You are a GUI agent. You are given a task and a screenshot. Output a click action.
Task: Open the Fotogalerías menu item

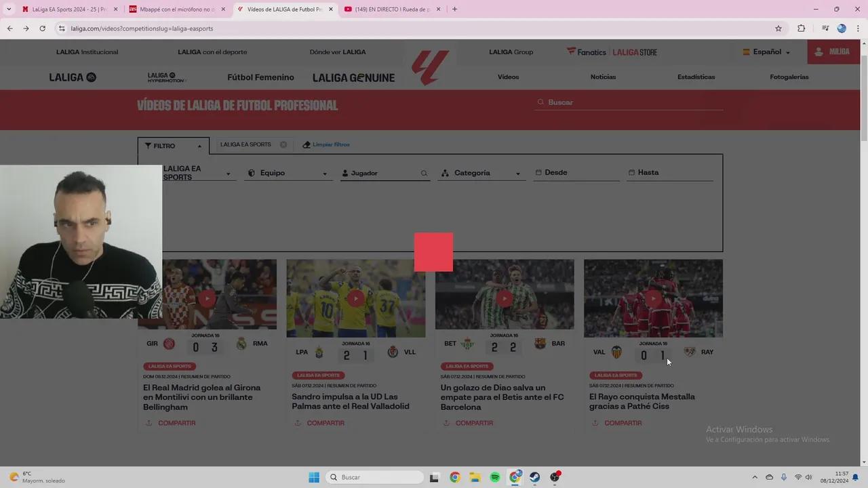pos(789,77)
